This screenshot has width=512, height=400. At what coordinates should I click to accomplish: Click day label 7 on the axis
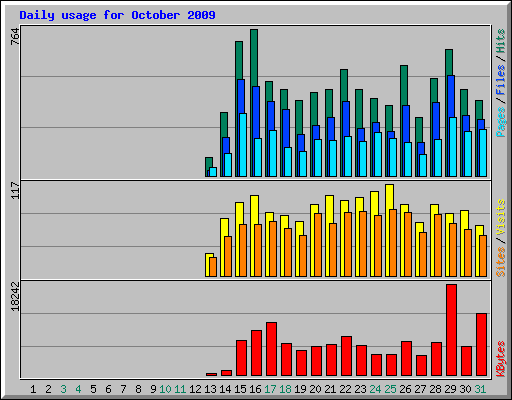click(x=123, y=389)
